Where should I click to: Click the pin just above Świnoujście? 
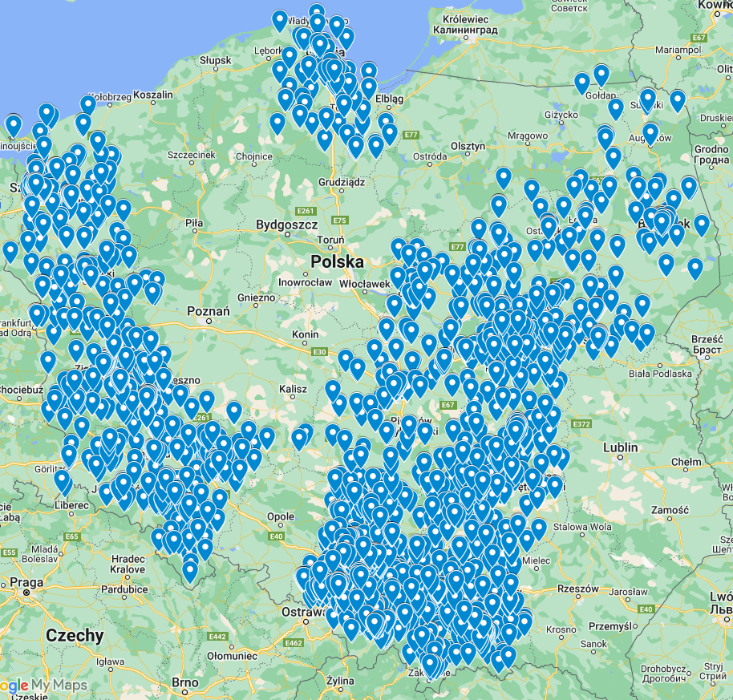(x=13, y=125)
